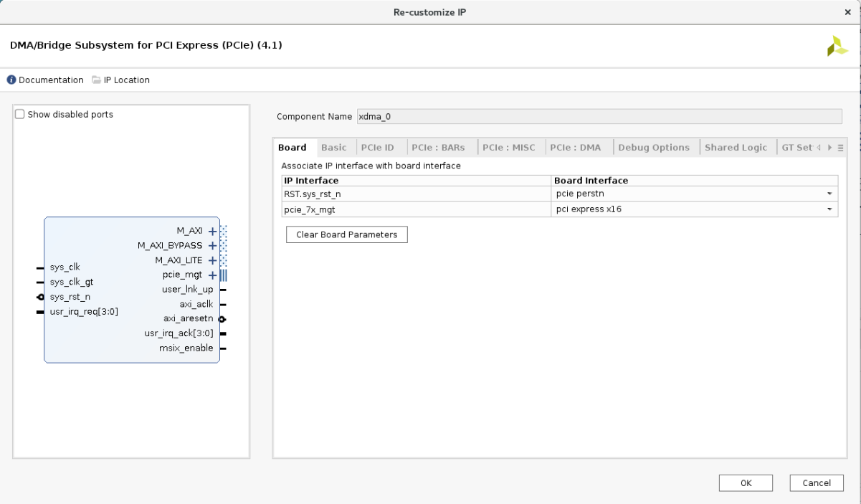
Task: Expand the M_AXI interface port
Action: point(212,230)
